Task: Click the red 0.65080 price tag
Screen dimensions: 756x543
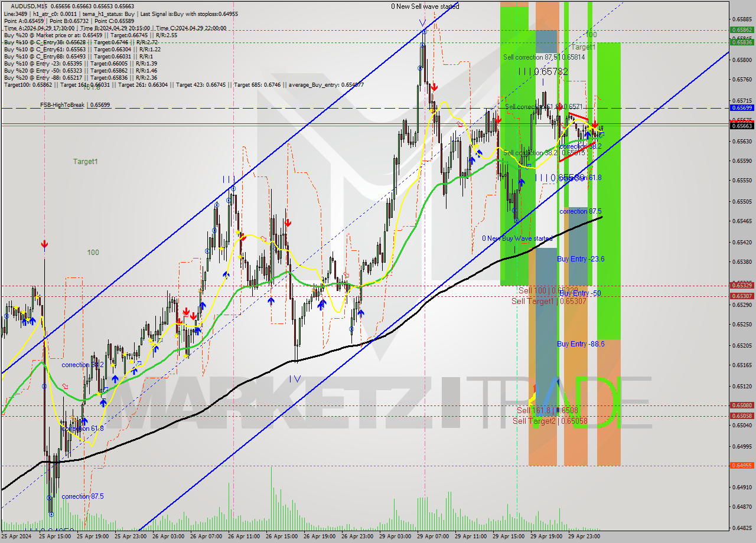Action: coord(742,405)
